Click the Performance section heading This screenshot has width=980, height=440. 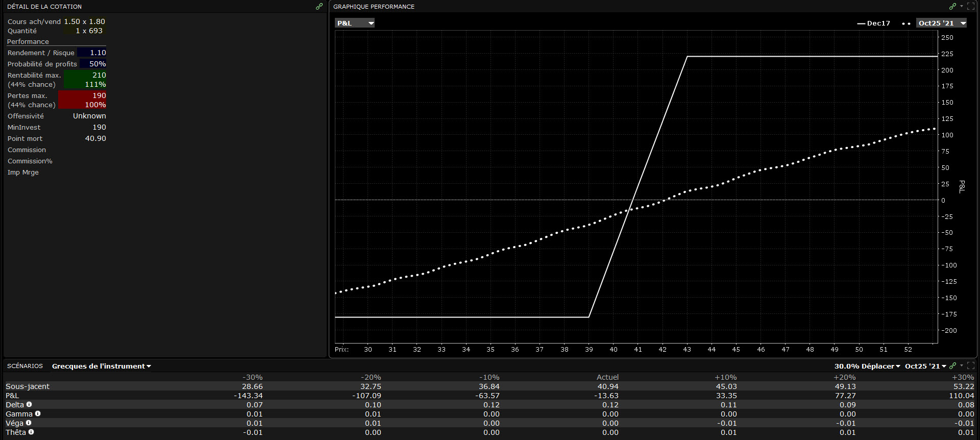tap(28, 41)
